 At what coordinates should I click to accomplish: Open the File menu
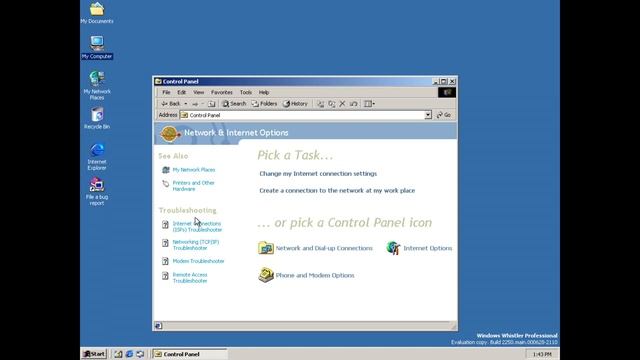(166, 93)
